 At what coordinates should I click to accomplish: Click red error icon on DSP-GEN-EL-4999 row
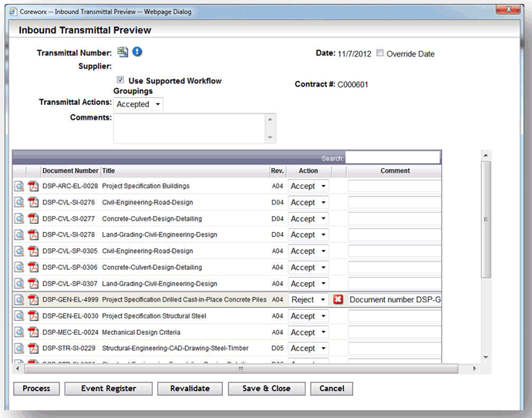(338, 299)
